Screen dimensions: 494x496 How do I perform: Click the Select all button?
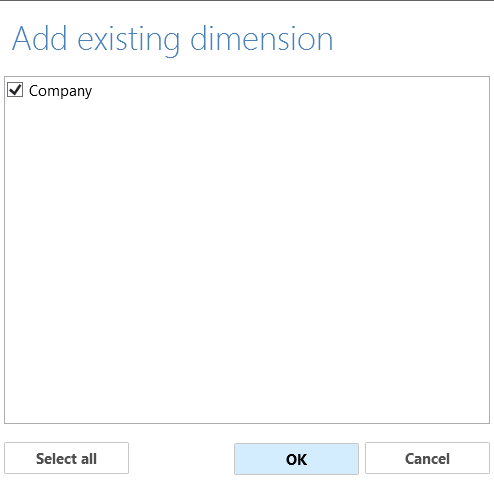tap(66, 458)
